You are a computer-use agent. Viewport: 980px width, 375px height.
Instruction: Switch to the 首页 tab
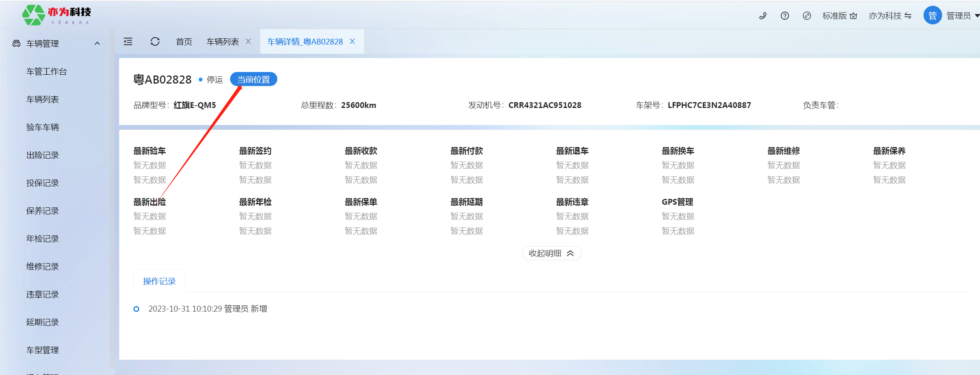184,42
